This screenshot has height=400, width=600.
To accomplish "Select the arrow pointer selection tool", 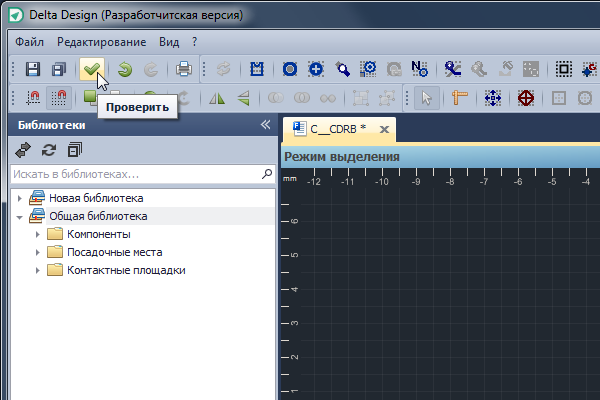I will coord(427,98).
